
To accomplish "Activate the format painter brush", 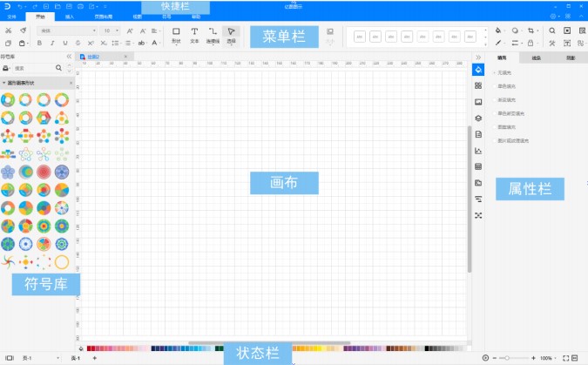I will coord(24,30).
